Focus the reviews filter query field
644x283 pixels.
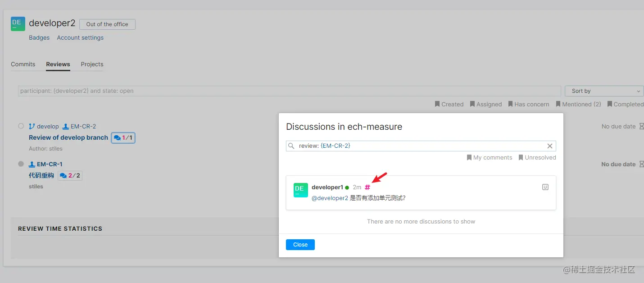tap(290, 91)
